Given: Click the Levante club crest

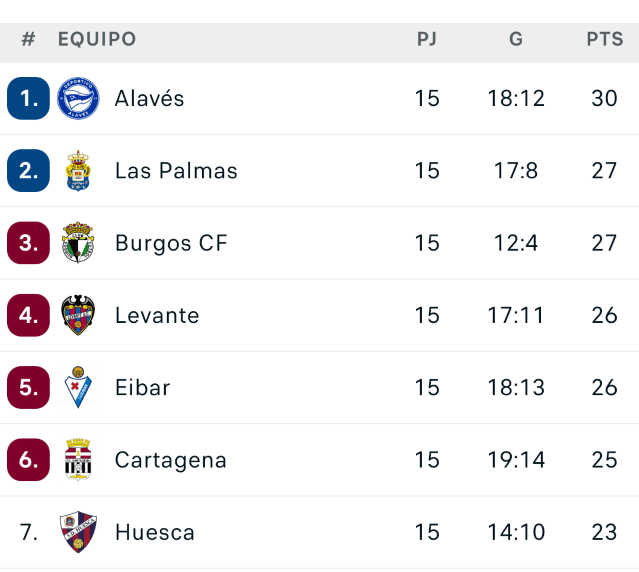Looking at the screenshot, I should click(78, 315).
